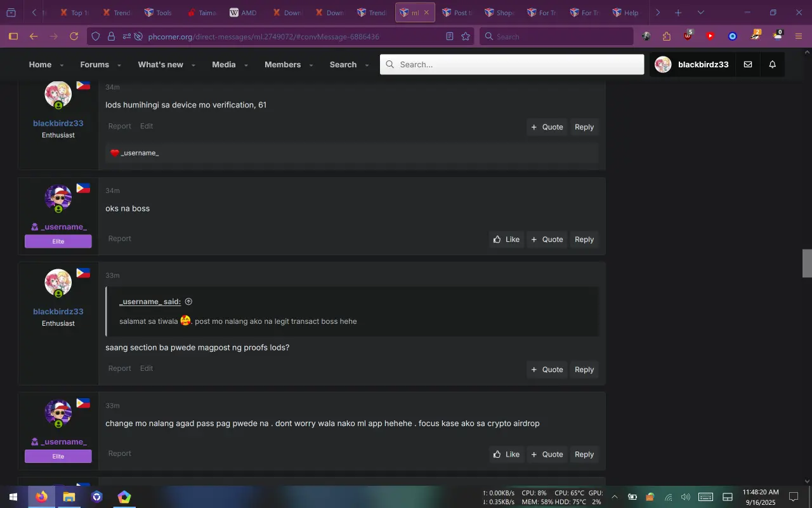Viewport: 812px width, 508px height.
Task: Open uBlock Origin extension icon
Action: [688, 36]
